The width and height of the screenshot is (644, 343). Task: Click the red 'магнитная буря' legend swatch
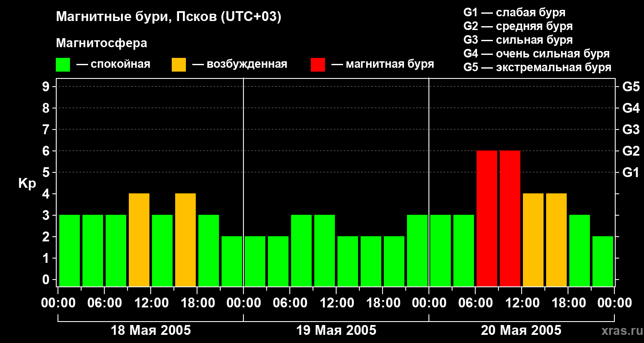[318, 65]
